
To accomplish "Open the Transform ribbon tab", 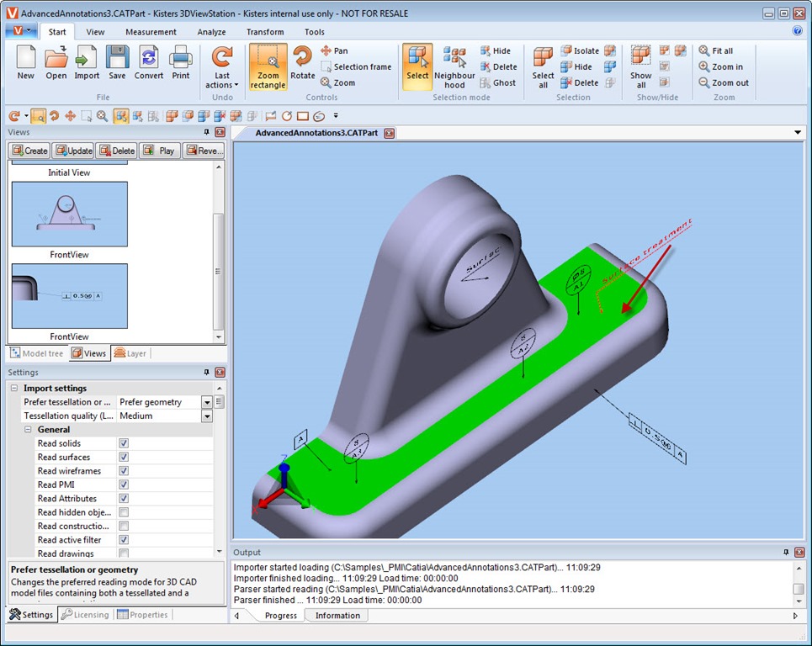I will coord(265,32).
